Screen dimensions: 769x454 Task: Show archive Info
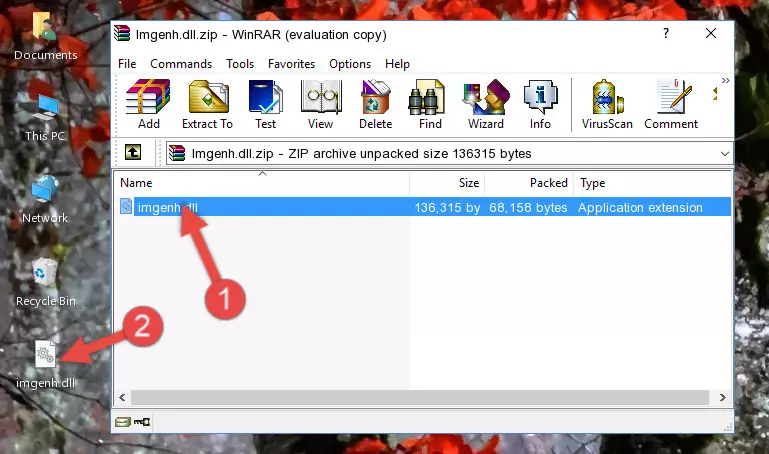point(540,104)
